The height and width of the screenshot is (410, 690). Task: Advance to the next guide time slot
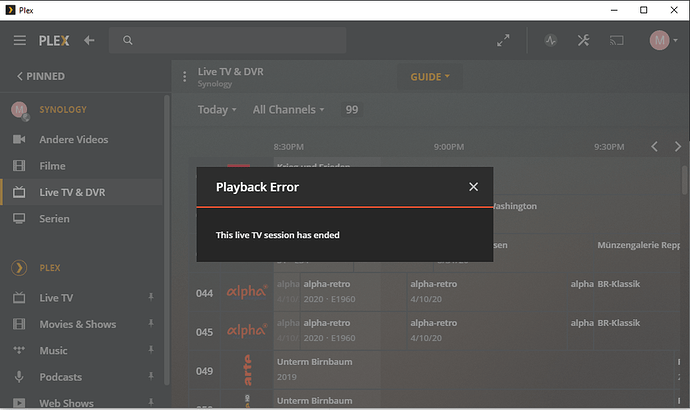coord(678,146)
